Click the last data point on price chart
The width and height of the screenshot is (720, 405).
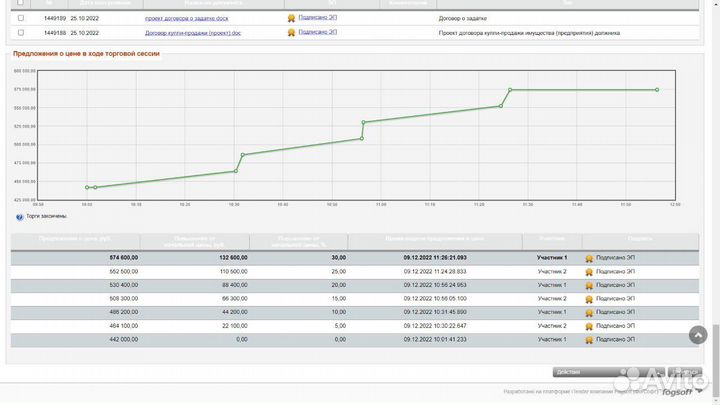[657, 90]
